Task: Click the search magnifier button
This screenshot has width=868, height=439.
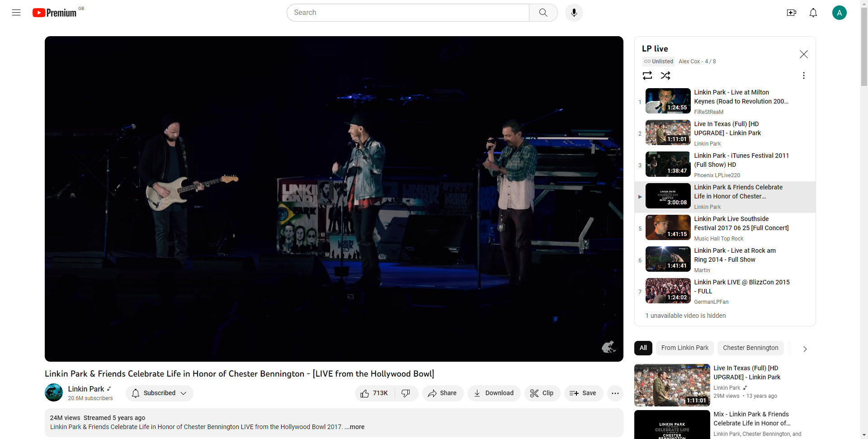Action: click(x=543, y=13)
